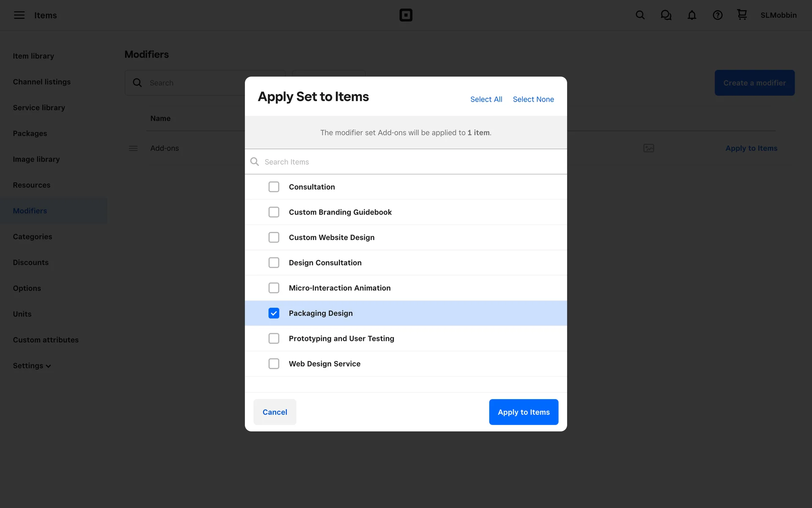Open the SLMobbin account menu
The width and height of the screenshot is (812, 508).
[x=778, y=15]
